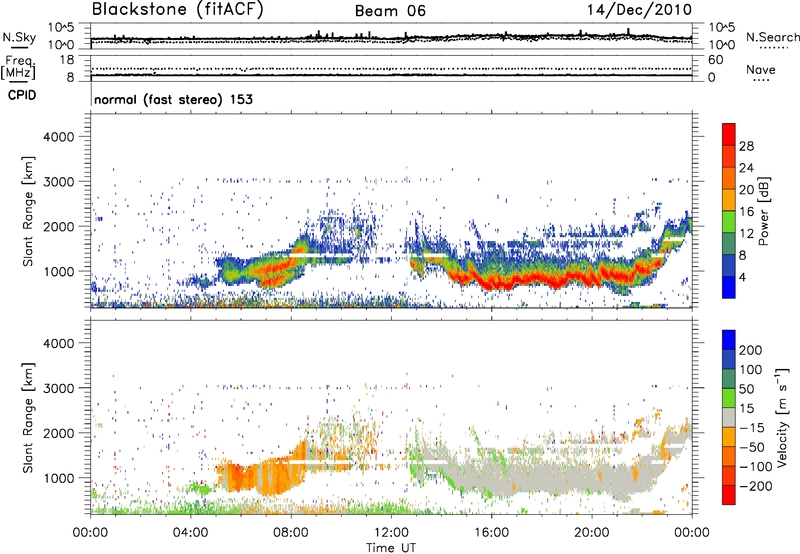This screenshot has width=800, height=554.
Task: Click the red top segment of Power colorbar
Action: pyautogui.click(x=729, y=135)
